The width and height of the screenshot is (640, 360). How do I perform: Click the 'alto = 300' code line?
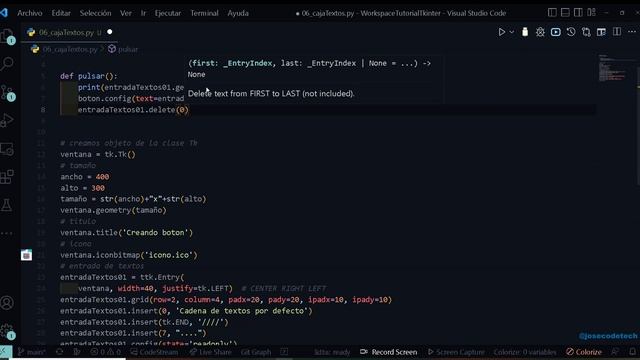[x=82, y=188]
